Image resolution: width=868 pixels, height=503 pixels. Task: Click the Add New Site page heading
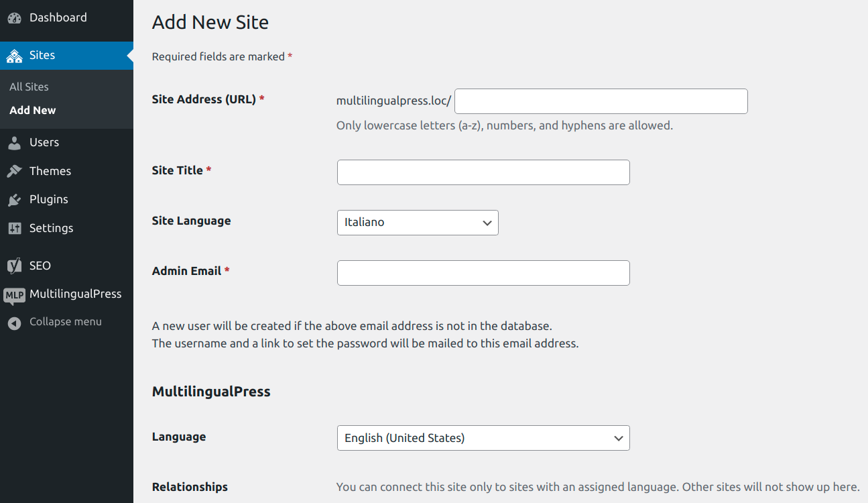[210, 22]
